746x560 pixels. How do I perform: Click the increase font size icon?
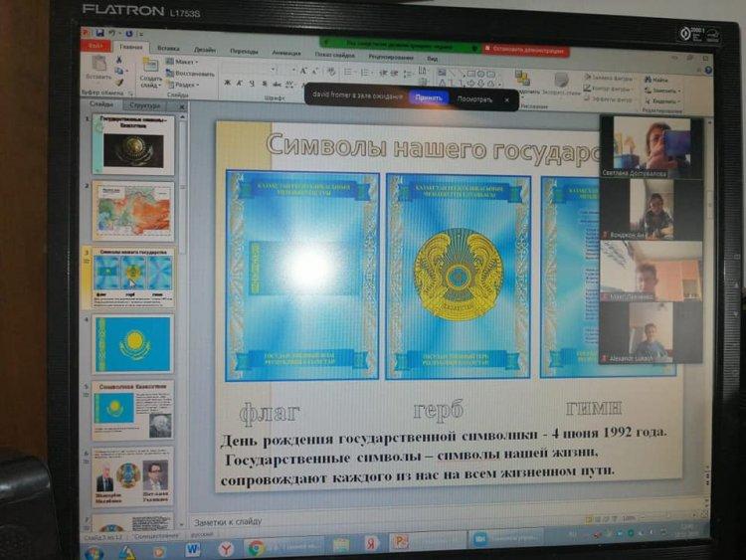(302, 72)
